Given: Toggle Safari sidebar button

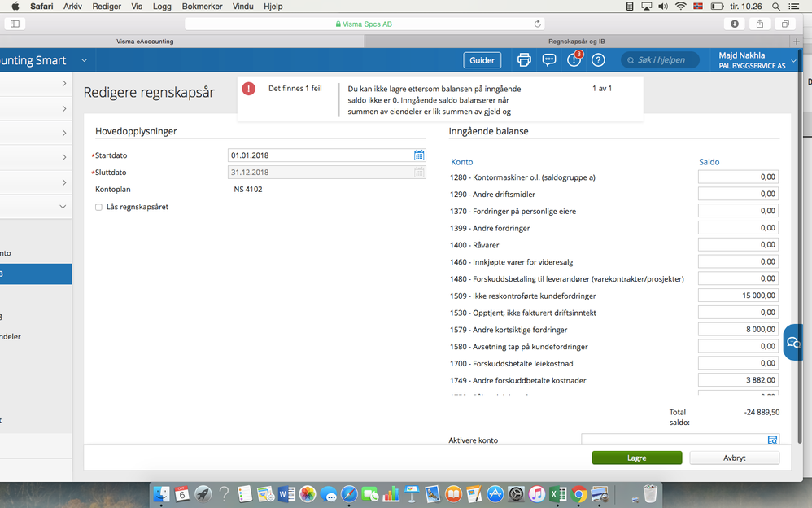Looking at the screenshot, I should (x=15, y=24).
